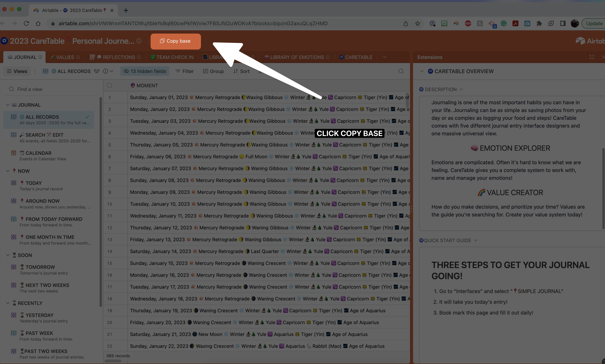The width and height of the screenshot is (605, 364).
Task: Collapse the SOON views section
Action: pos(8,255)
